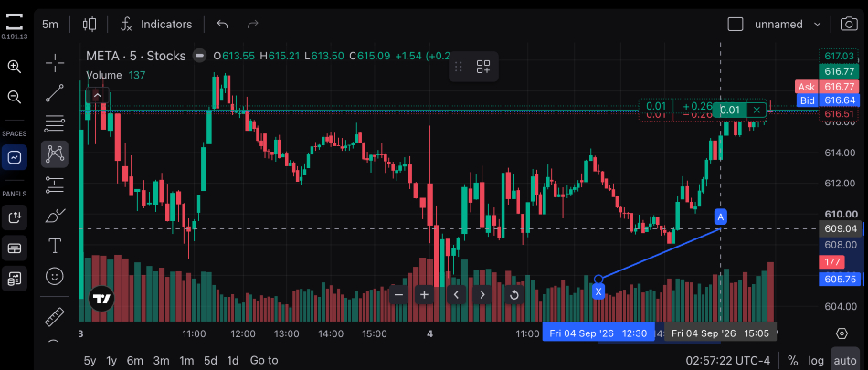Open the chart space icon under SPACES

point(15,157)
